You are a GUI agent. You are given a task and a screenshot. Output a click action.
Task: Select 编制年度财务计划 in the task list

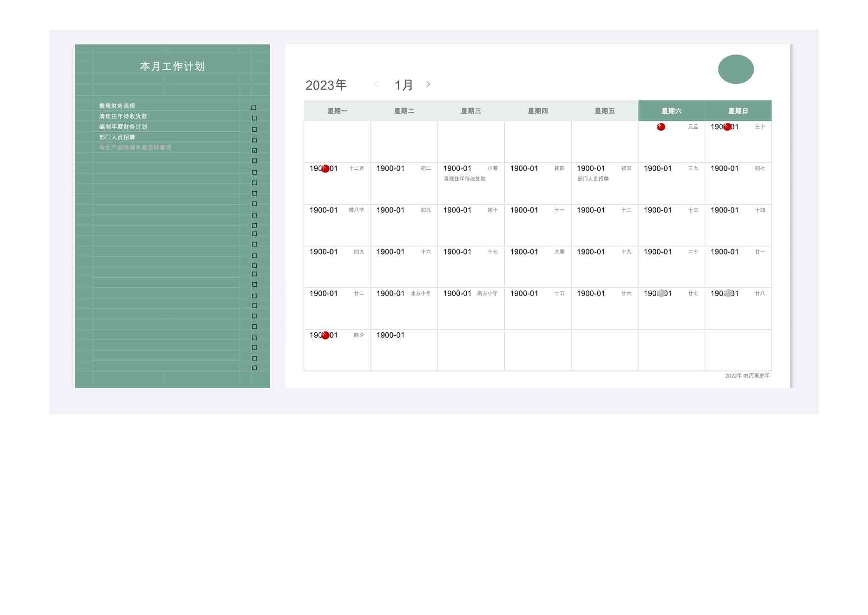[x=123, y=127]
